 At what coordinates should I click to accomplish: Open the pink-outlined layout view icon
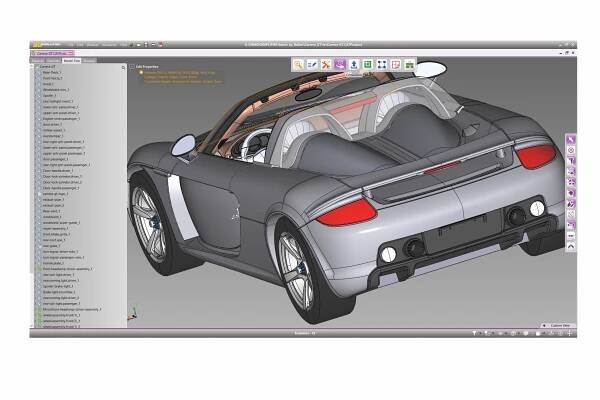click(396, 65)
